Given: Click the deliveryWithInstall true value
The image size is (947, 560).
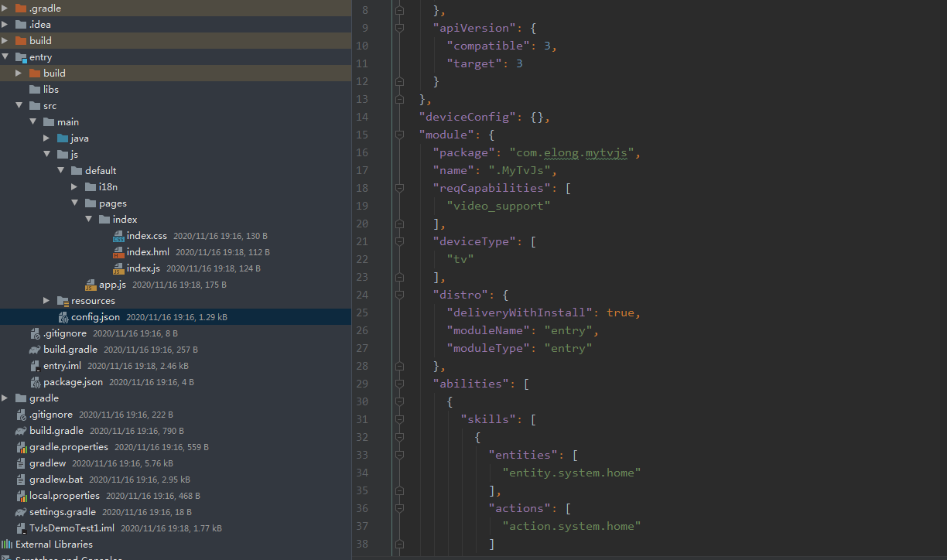Looking at the screenshot, I should coord(621,312).
